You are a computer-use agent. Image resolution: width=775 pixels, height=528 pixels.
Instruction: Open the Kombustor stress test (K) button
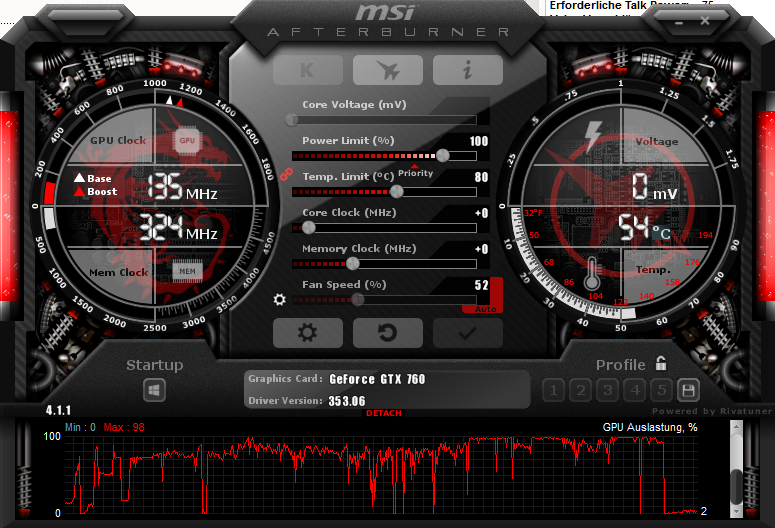[307, 70]
